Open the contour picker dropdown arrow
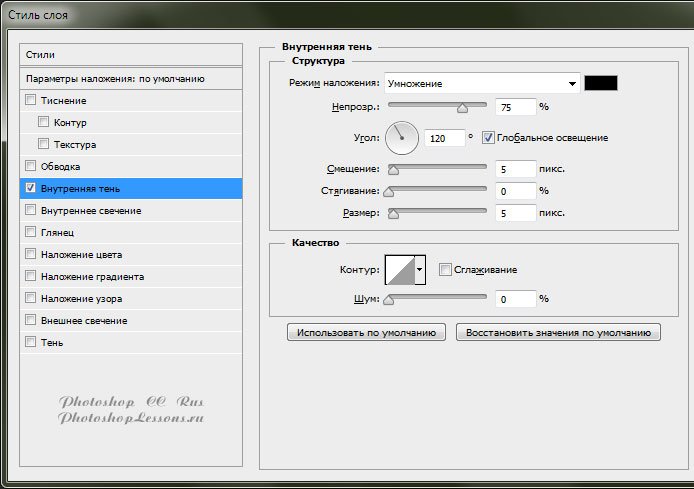694x489 pixels. [x=420, y=269]
